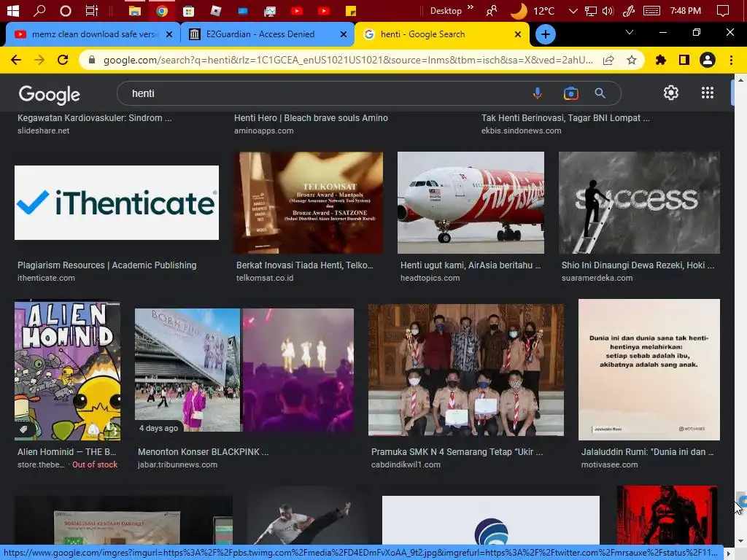The image size is (747, 560).
Task: Open the Jalaluddin Rumi quote image
Action: pos(649,370)
